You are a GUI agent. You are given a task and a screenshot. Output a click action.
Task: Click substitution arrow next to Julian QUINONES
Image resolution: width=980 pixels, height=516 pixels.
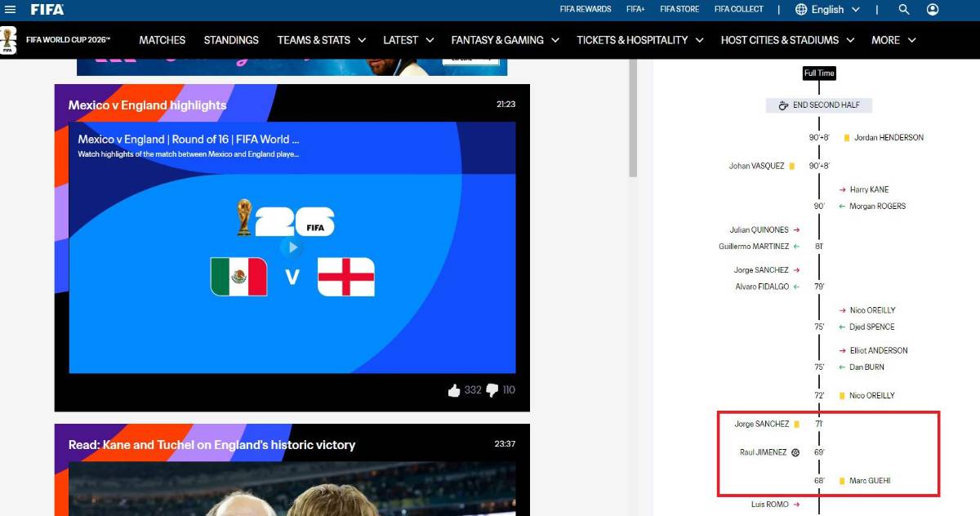point(796,230)
